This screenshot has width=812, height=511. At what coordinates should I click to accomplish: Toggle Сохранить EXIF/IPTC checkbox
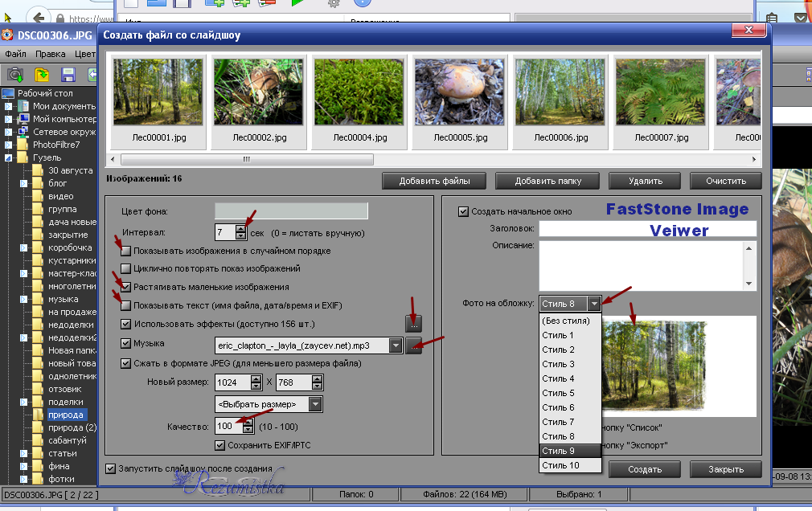(219, 445)
